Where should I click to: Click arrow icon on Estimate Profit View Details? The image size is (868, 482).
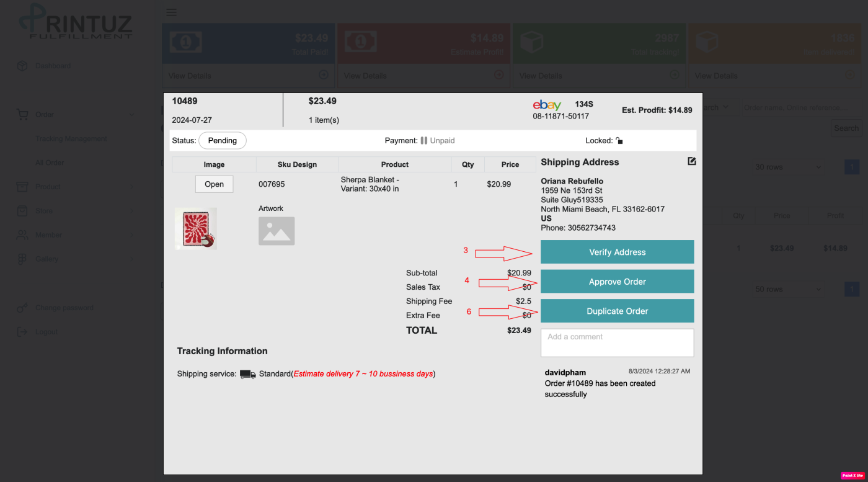(x=499, y=75)
